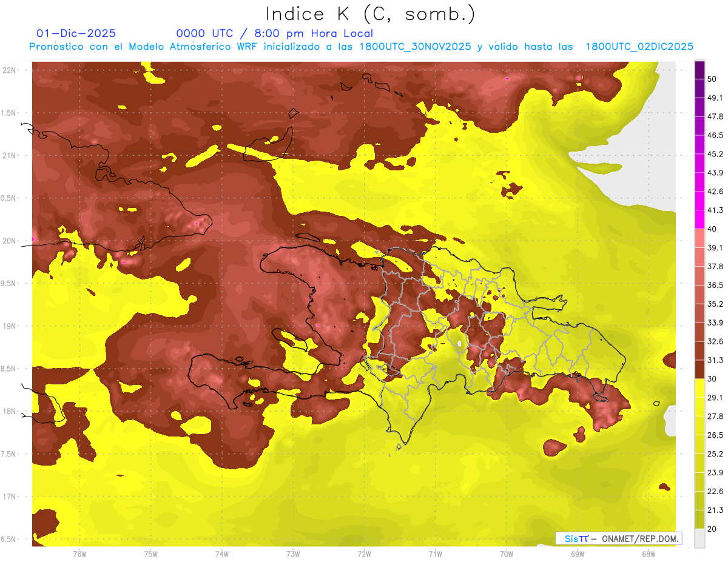
Task: Pick the bright magenta swatch between 40 and 41.3
Action: pyautogui.click(x=699, y=219)
